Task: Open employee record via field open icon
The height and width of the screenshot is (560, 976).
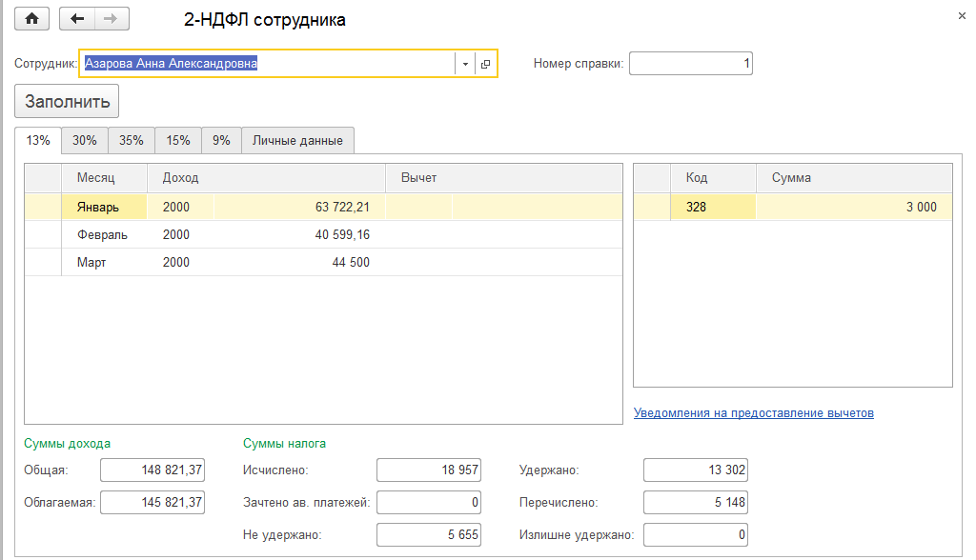Action: [485, 64]
